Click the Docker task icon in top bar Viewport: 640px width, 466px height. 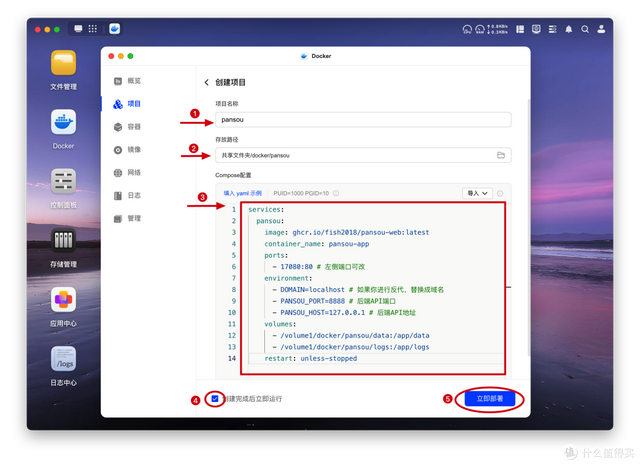click(115, 29)
